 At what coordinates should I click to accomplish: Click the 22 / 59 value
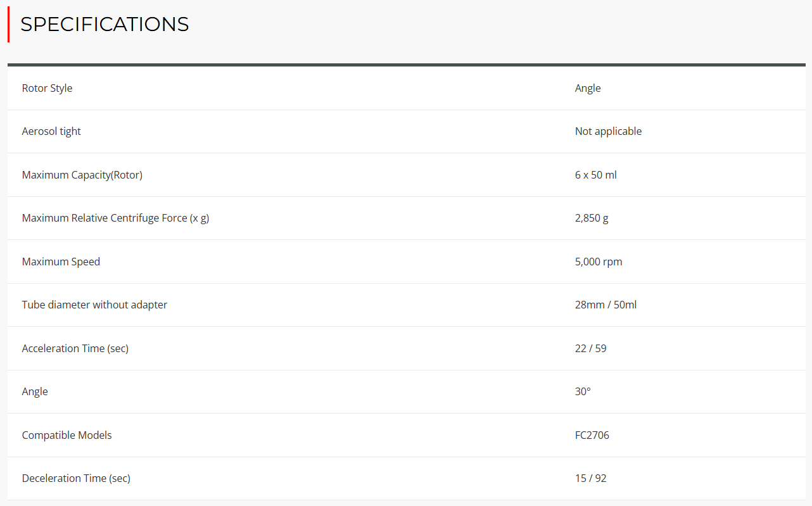point(590,348)
